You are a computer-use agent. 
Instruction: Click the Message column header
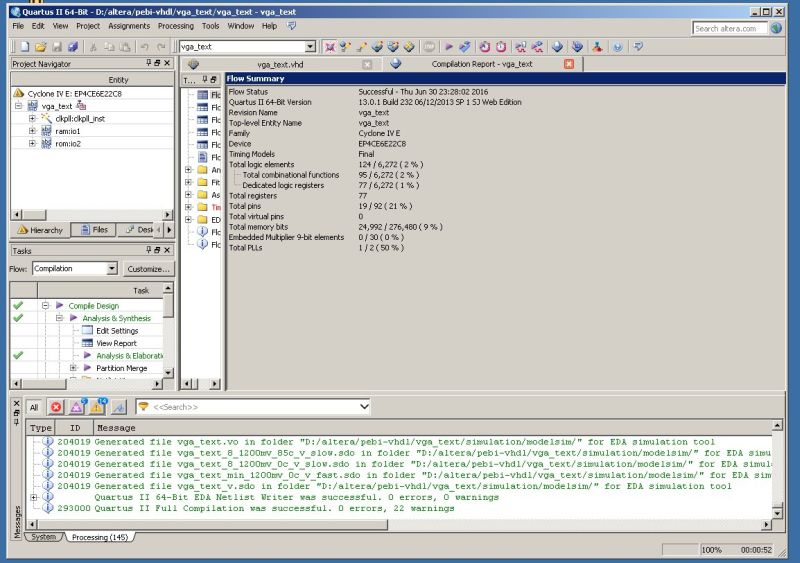[433, 428]
